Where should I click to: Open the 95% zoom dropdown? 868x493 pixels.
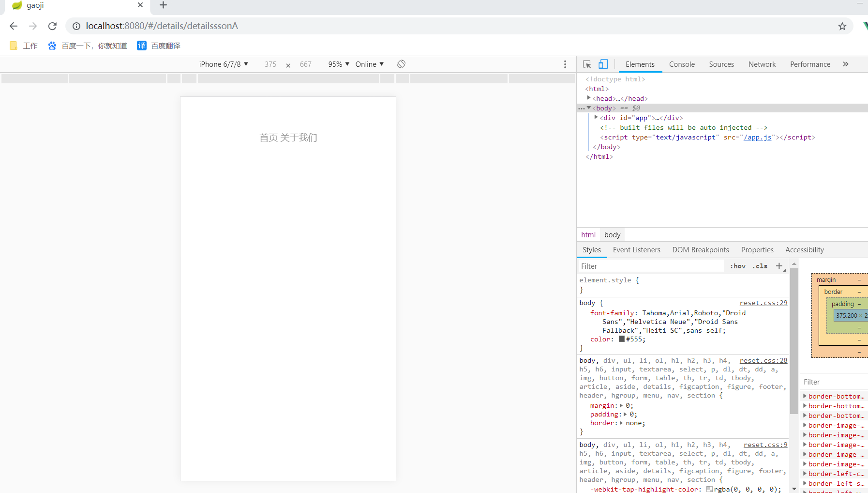pyautogui.click(x=339, y=64)
